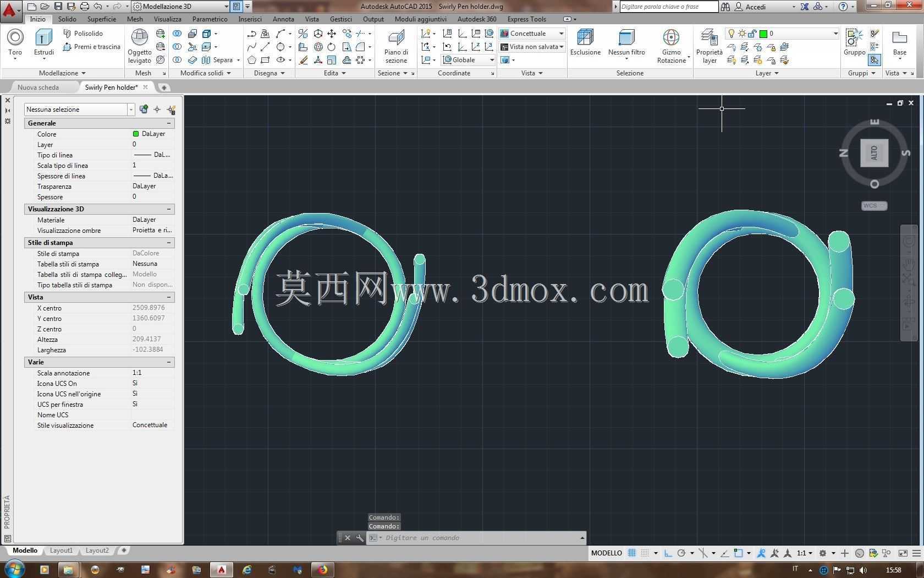Viewport: 924px width, 578px height.
Task: Click the Nessun filtro selection filter
Action: point(626,44)
